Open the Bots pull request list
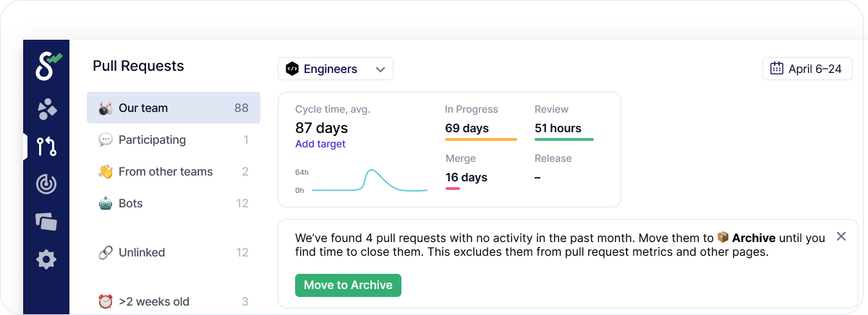868x315 pixels. (174, 203)
